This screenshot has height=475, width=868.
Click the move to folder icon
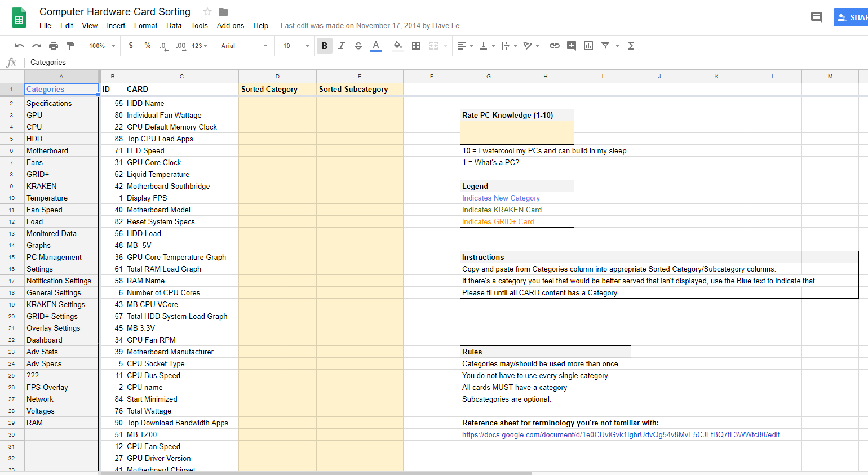223,12
